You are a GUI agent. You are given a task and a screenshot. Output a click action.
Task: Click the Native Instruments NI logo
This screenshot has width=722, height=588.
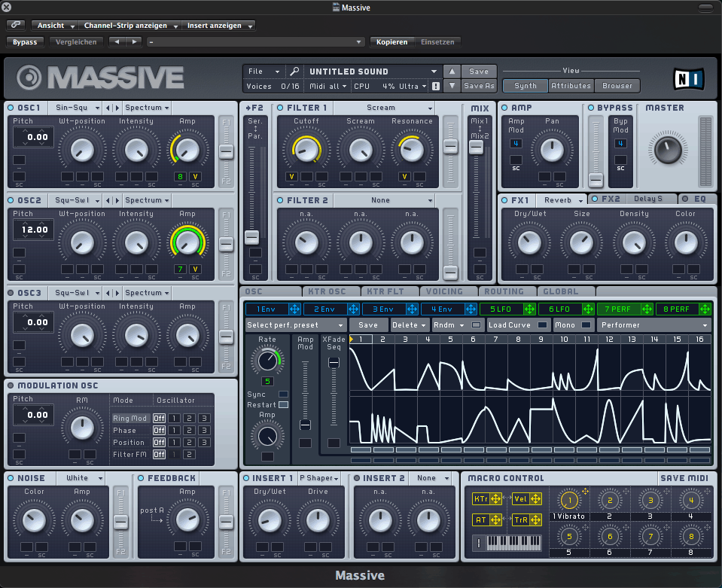tap(687, 78)
